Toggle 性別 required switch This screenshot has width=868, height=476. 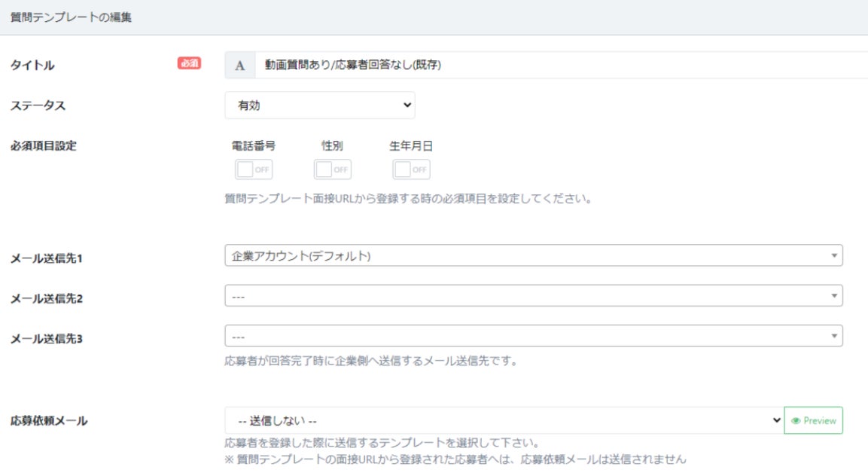tap(333, 169)
